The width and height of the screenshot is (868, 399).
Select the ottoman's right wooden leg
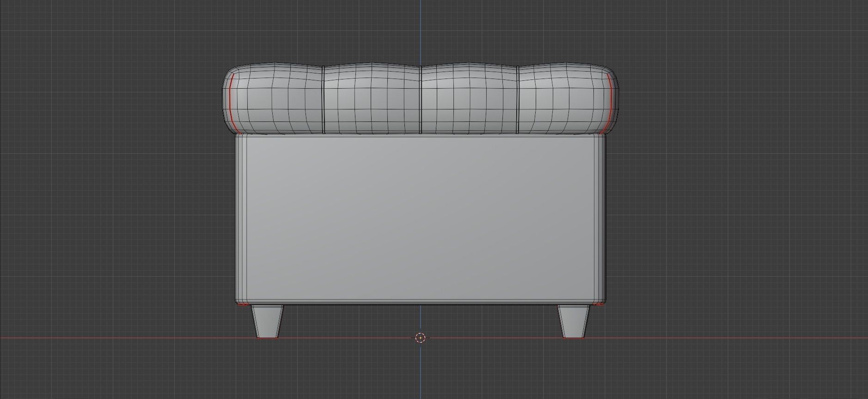click(x=573, y=322)
